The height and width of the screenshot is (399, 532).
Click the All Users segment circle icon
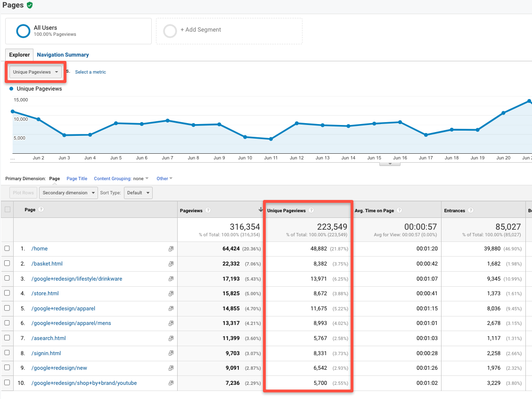23,31
